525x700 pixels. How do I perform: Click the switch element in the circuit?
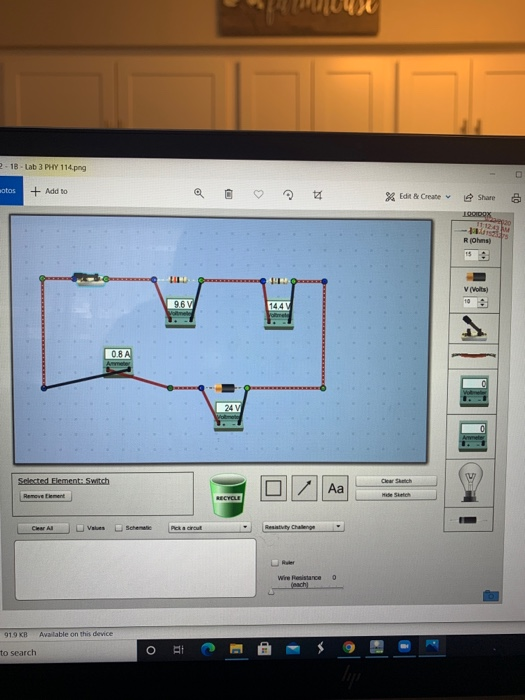point(90,279)
